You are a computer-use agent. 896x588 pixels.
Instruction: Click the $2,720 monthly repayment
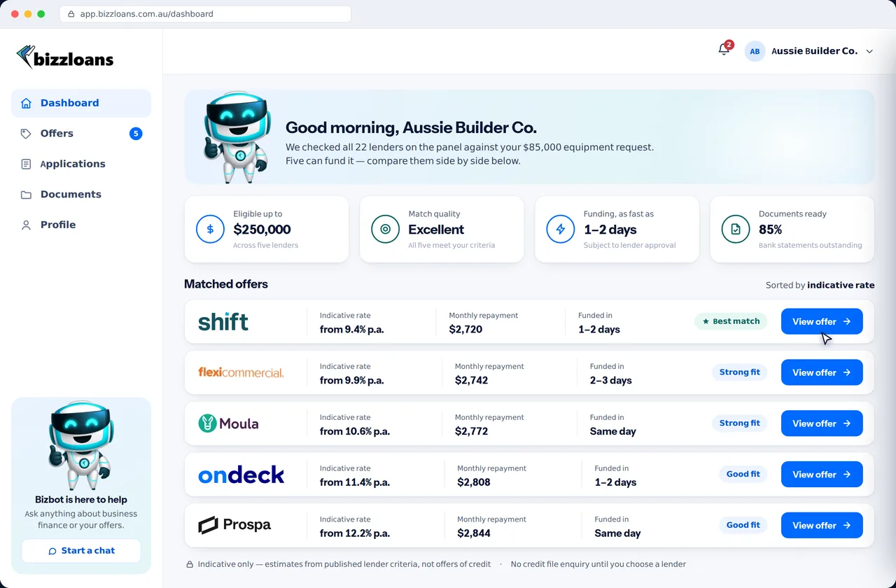pyautogui.click(x=465, y=330)
